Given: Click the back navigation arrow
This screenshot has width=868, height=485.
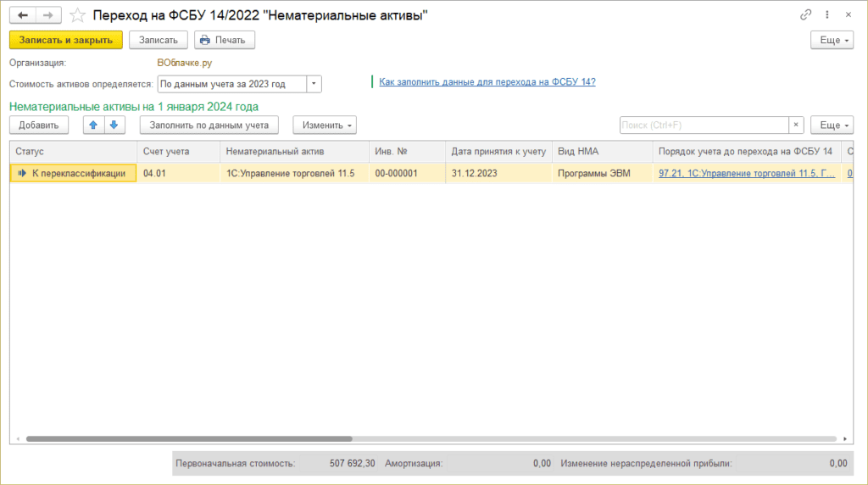Looking at the screenshot, I should [23, 15].
